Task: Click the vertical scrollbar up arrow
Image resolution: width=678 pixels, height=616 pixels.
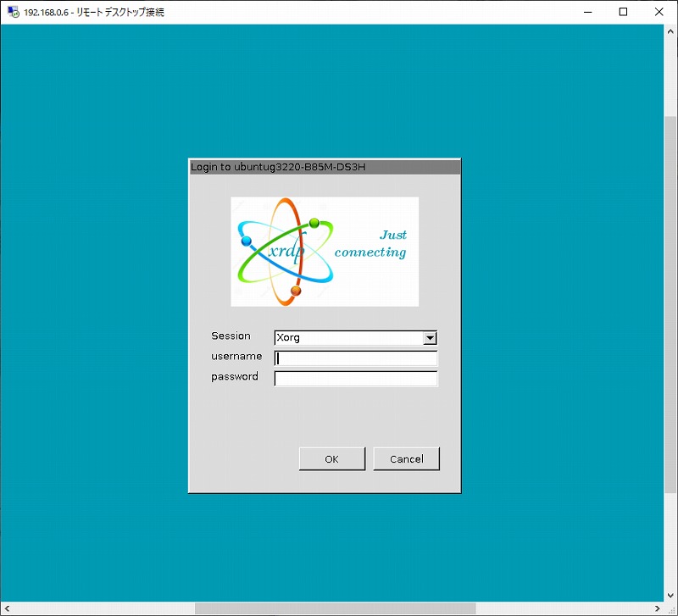Action: tap(670, 31)
